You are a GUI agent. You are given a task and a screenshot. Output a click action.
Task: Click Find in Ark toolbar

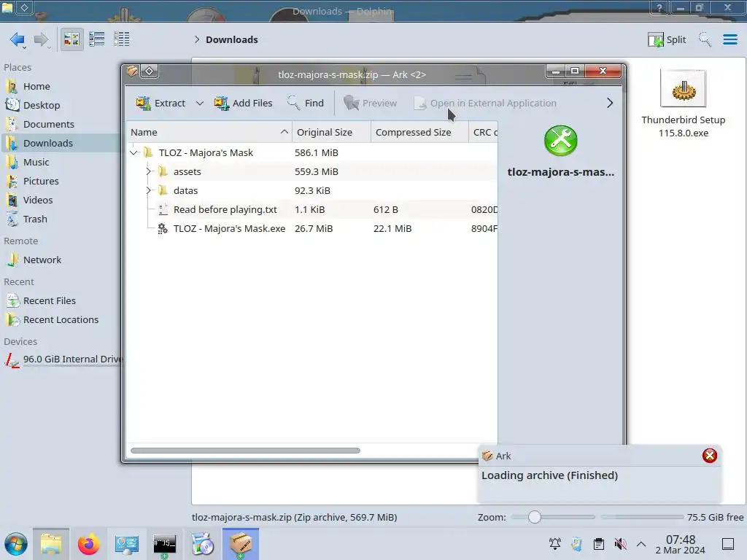click(x=306, y=103)
